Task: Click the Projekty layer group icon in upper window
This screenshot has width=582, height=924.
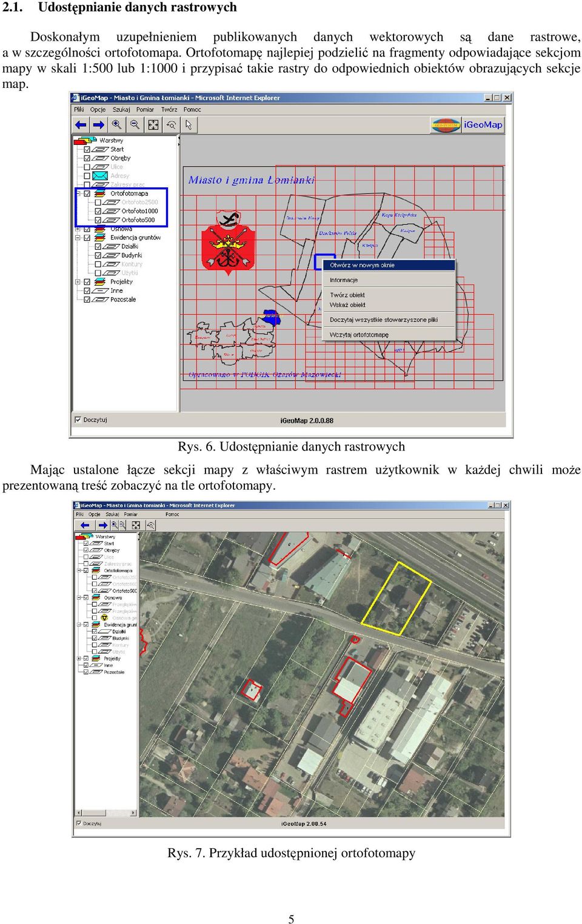Action: [100, 282]
